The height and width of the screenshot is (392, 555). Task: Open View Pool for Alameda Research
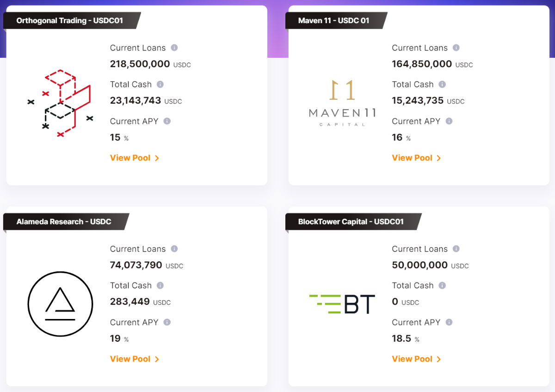(134, 359)
